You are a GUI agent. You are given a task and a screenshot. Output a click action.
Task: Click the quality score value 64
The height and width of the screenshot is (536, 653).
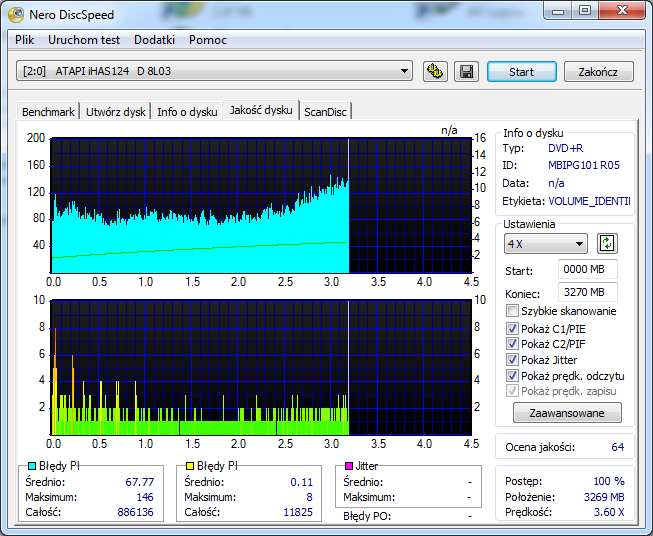click(617, 447)
